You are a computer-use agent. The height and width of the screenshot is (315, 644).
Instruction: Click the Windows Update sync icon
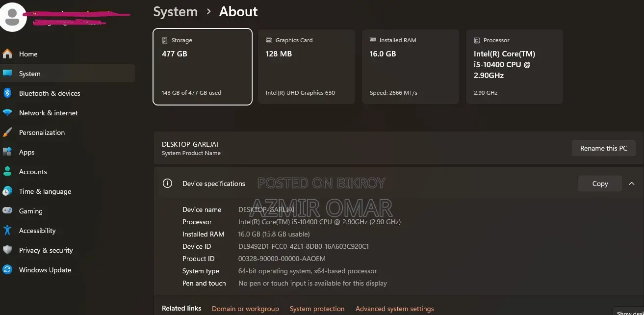pos(7,270)
